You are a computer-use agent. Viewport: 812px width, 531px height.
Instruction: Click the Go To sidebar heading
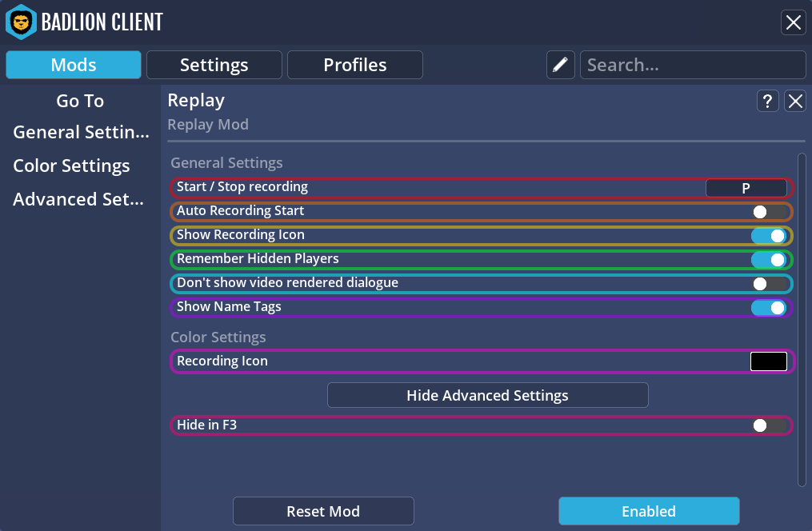point(80,101)
